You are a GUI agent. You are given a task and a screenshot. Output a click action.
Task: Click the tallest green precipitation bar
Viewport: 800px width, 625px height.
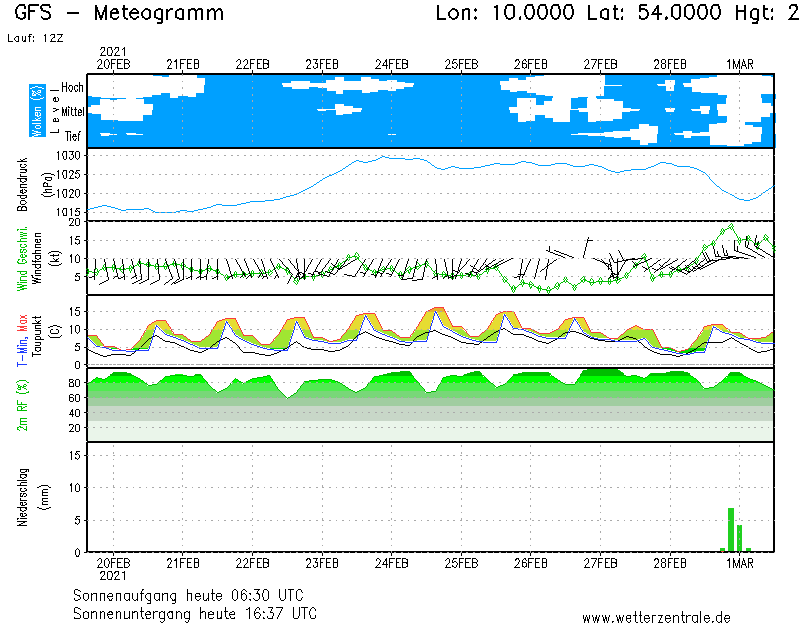pos(731,530)
